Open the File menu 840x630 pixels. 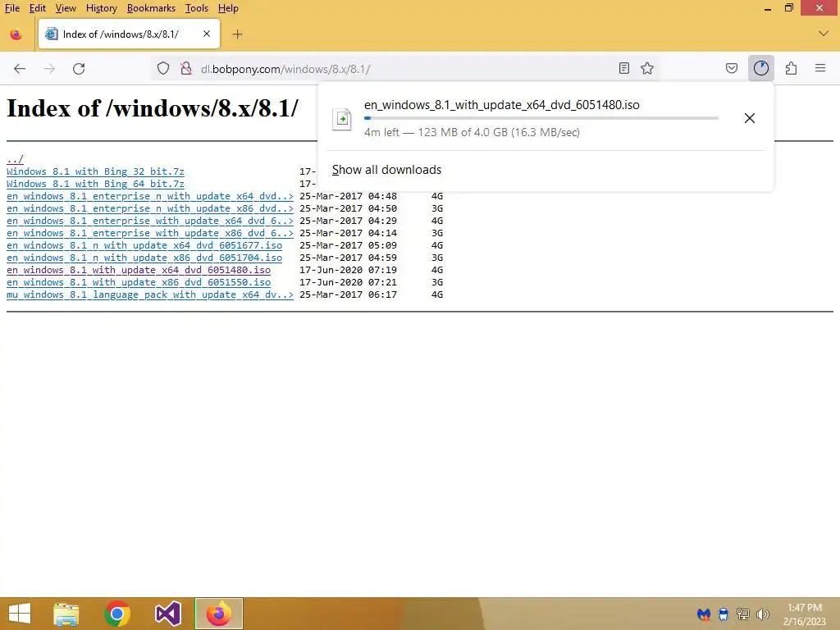click(12, 8)
